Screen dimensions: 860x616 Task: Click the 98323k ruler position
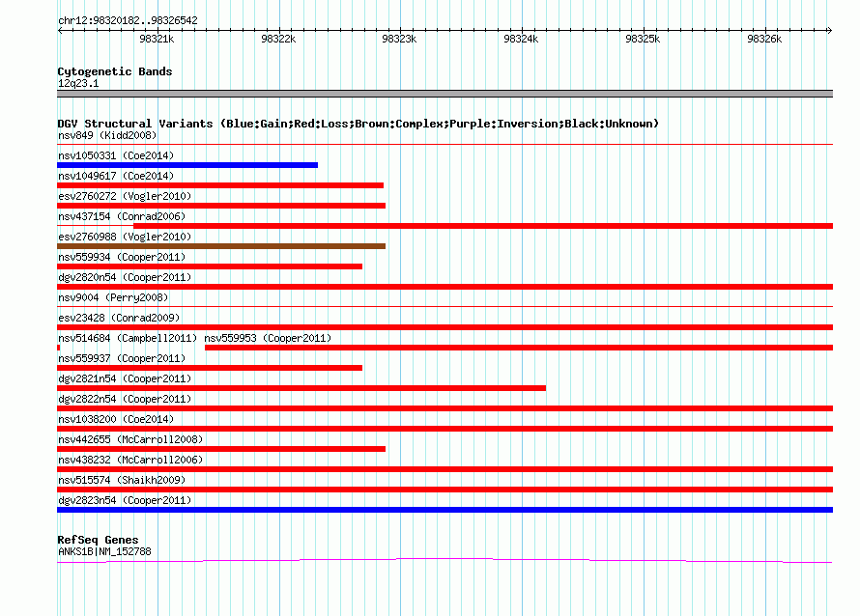tap(399, 39)
